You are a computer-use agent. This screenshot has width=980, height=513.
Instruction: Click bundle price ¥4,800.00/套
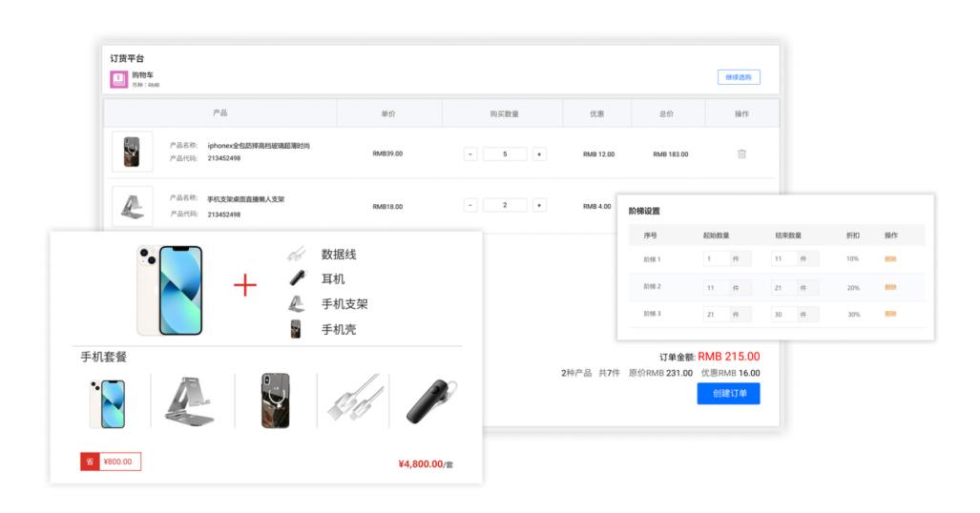click(x=426, y=464)
